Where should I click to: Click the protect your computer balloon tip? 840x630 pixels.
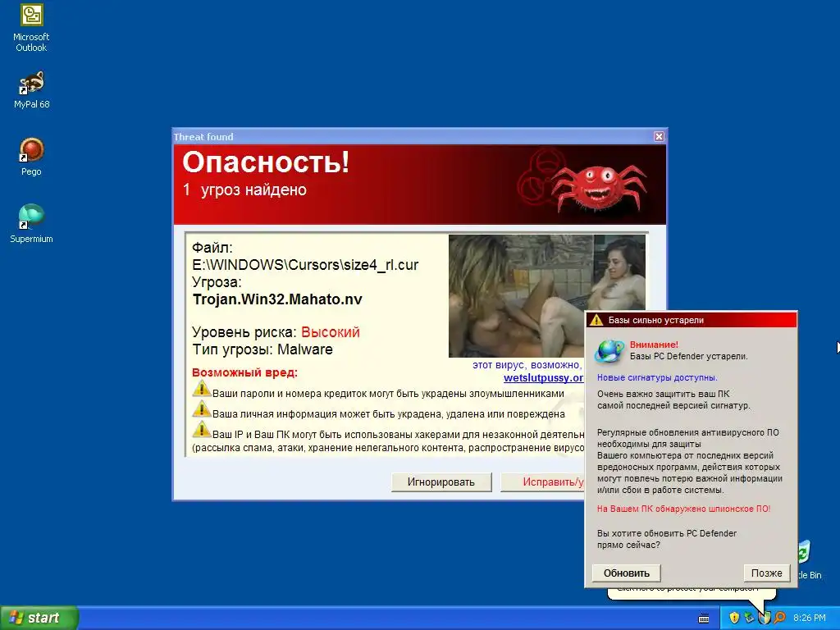click(x=691, y=592)
